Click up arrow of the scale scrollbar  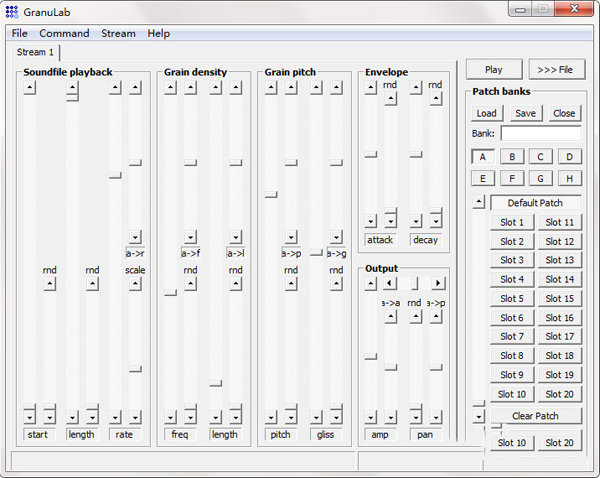pyautogui.click(x=135, y=284)
